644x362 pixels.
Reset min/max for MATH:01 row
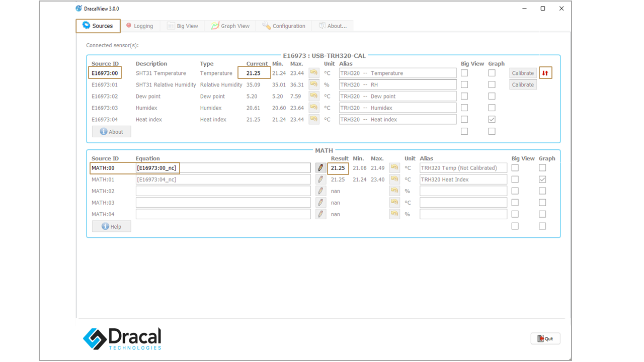[394, 179]
